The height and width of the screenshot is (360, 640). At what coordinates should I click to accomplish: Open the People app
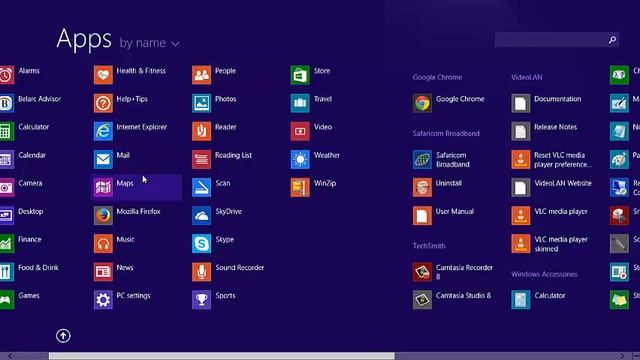214,75
